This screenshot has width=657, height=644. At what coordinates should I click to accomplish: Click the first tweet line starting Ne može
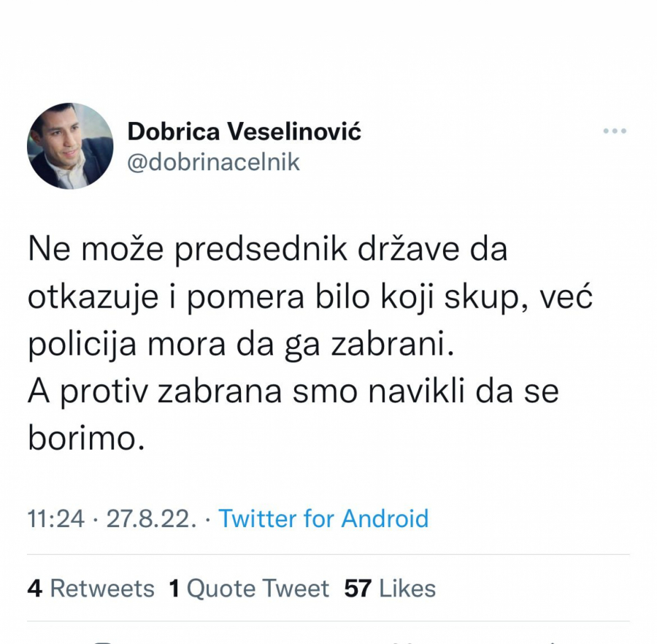(x=266, y=248)
